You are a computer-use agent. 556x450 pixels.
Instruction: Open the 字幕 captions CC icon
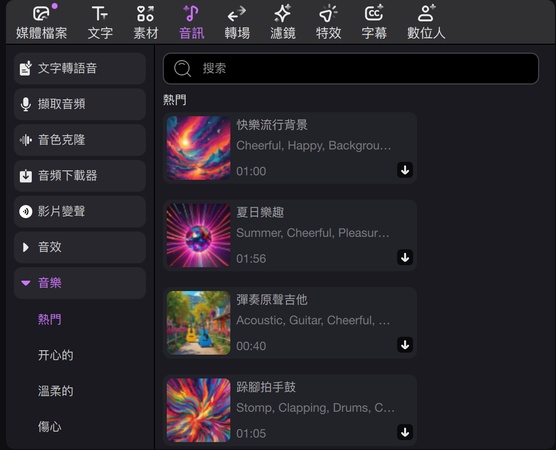[x=374, y=13]
